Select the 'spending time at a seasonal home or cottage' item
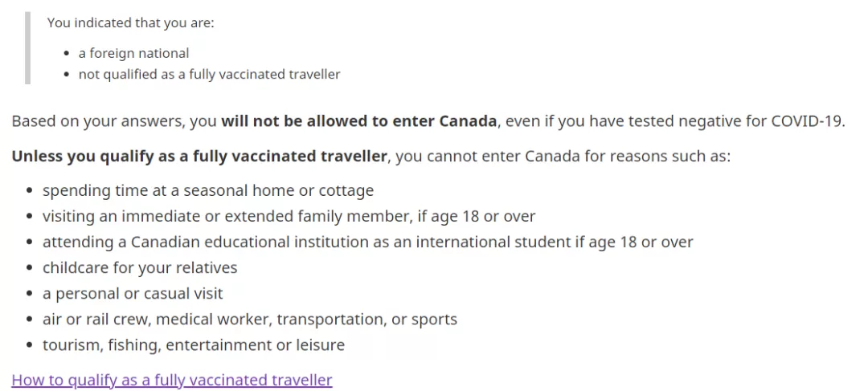This screenshot has height=391, width=868. (208, 191)
